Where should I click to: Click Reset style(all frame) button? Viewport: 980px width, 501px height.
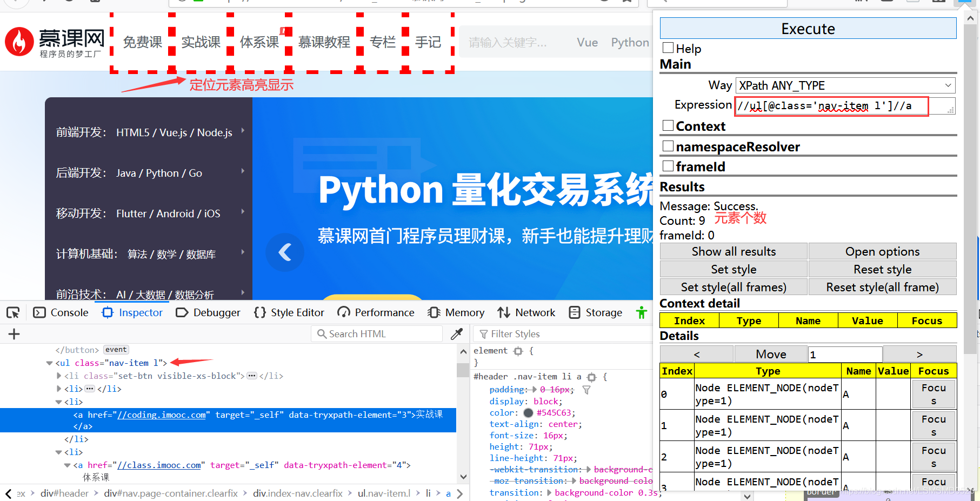883,287
